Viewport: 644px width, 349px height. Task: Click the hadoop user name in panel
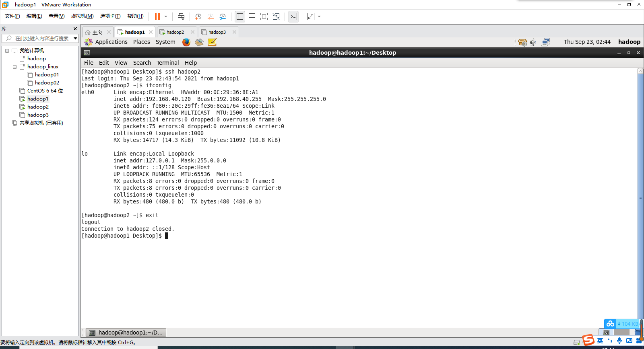(x=629, y=42)
